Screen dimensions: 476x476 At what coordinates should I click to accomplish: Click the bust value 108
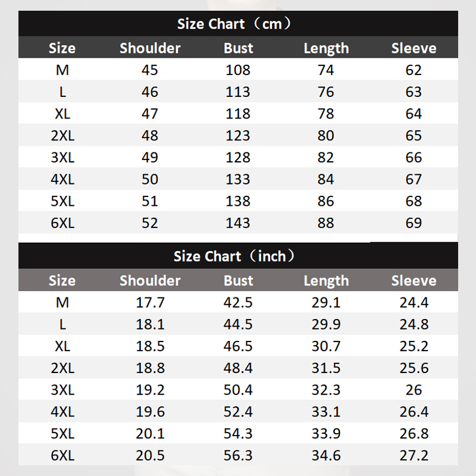click(238, 70)
